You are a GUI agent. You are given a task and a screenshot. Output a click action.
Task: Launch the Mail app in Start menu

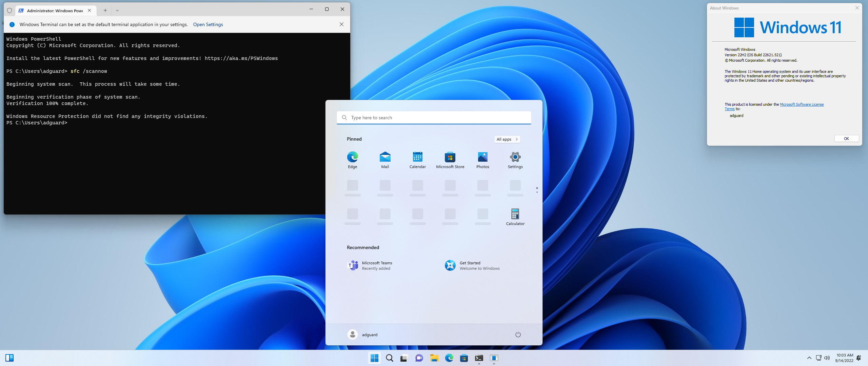385,160
